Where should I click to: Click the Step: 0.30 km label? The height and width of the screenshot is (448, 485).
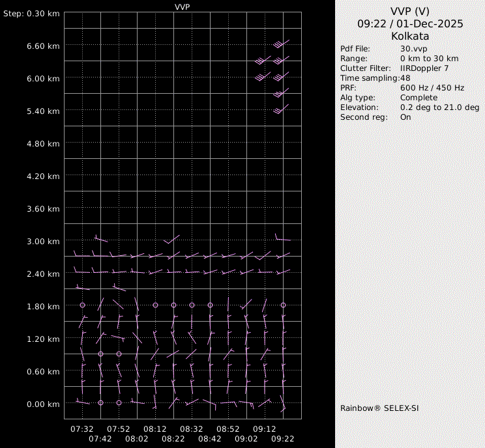click(x=31, y=14)
